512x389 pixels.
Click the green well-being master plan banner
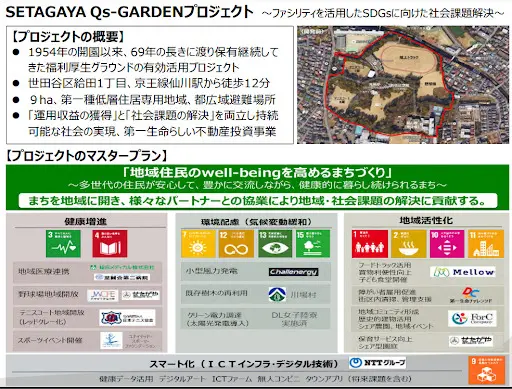pos(257,187)
